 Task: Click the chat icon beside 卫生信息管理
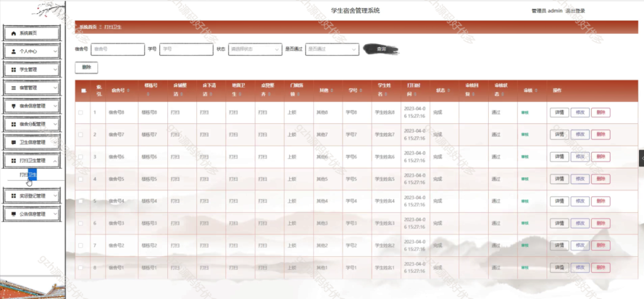pyautogui.click(x=14, y=143)
